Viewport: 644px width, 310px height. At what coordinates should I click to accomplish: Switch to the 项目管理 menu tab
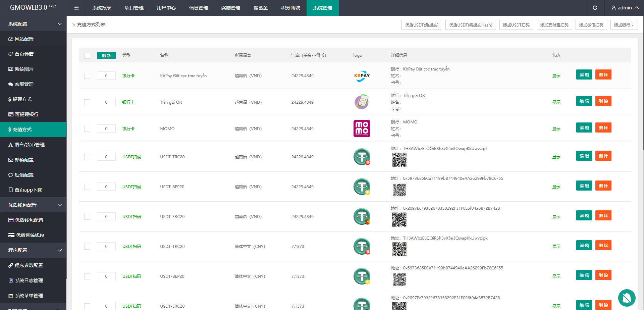(134, 7)
